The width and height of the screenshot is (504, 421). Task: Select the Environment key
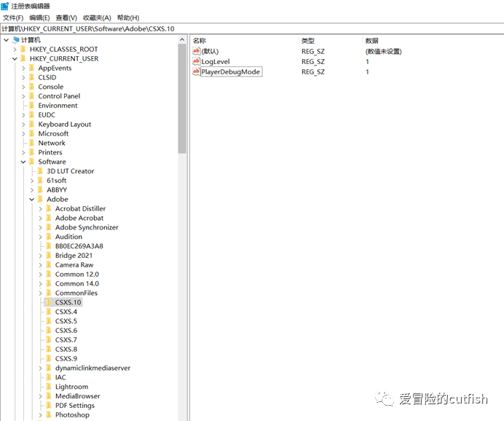[58, 106]
